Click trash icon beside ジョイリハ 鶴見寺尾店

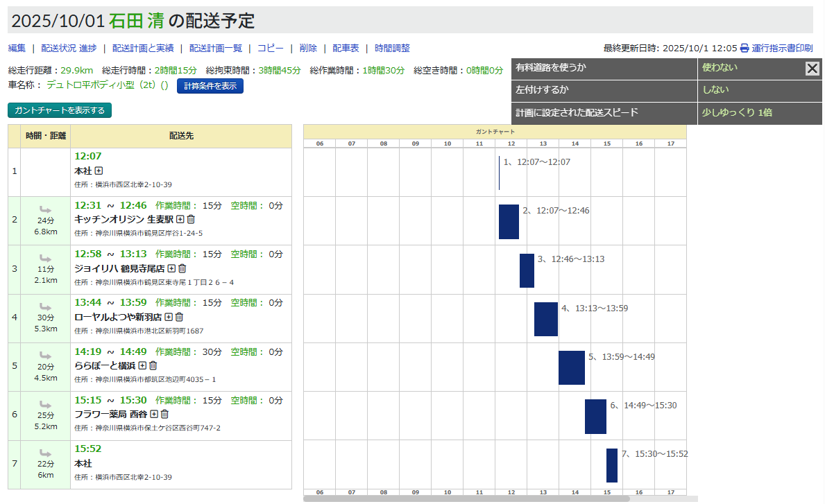[182, 268]
